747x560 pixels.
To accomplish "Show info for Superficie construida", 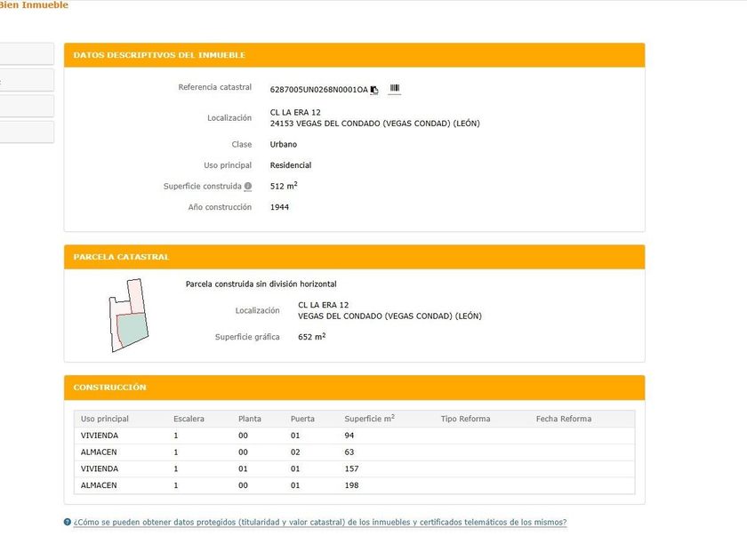I will click(248, 187).
